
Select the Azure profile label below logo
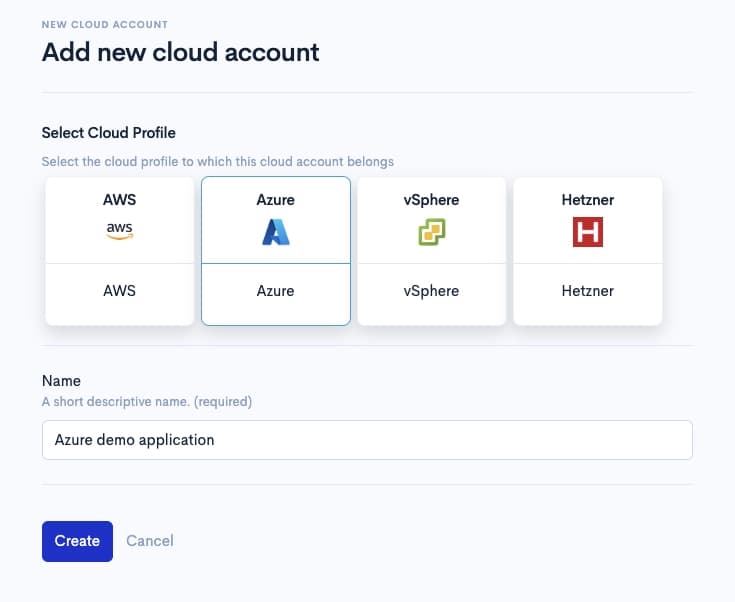point(276,291)
